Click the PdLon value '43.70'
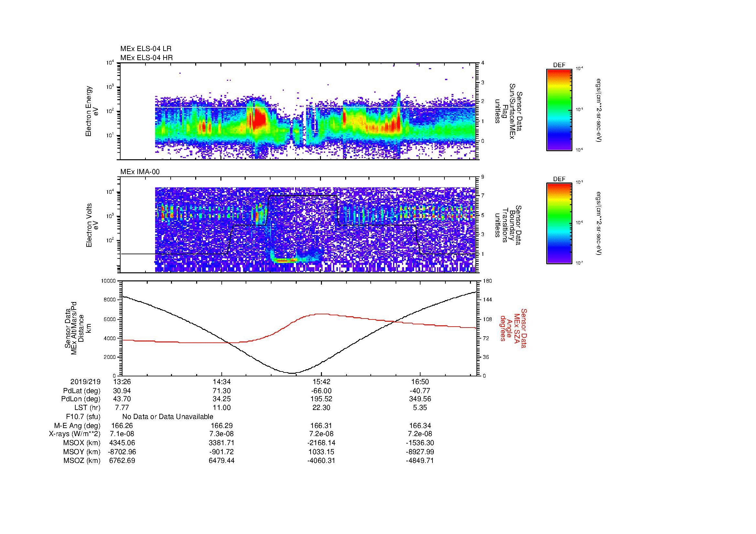Viewport: 756px width, 534px height. tap(122, 399)
